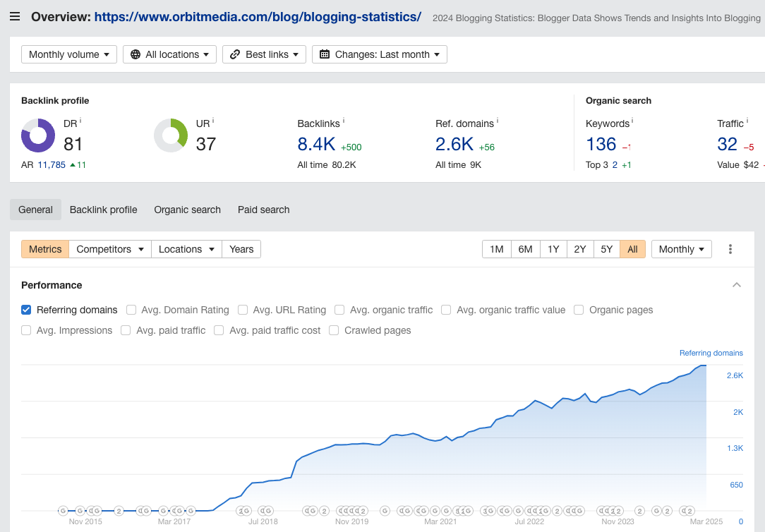Click info icon next to Backlinks
765x532 pixels.
[344, 121]
